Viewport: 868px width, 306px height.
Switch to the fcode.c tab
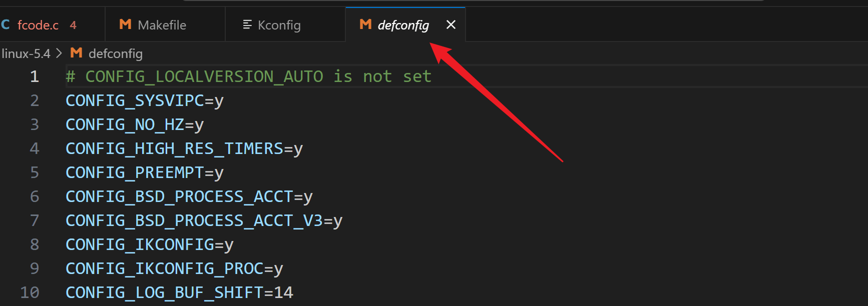point(38,25)
